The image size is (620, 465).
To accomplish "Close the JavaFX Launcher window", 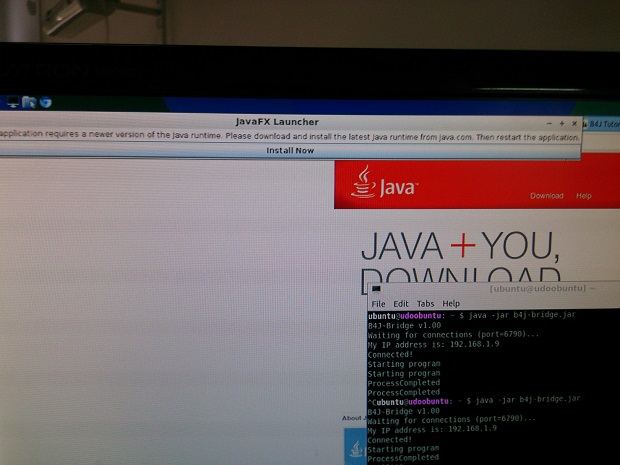I will 575,124.
